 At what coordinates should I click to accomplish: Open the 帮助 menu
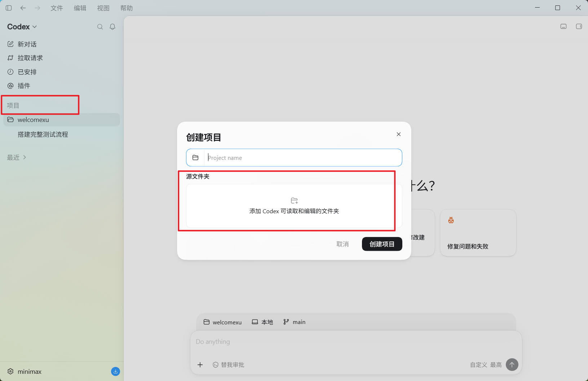[127, 8]
